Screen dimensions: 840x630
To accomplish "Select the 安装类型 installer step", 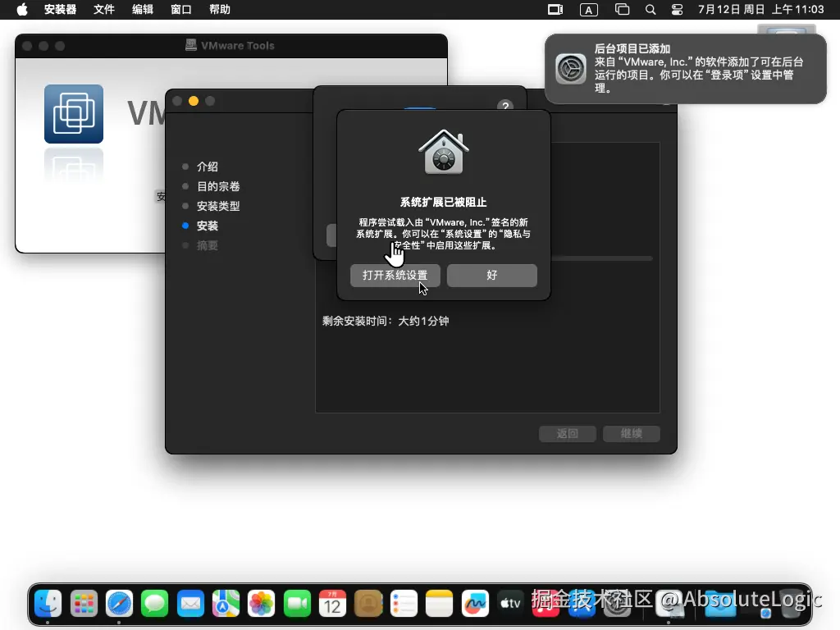I will (x=218, y=206).
